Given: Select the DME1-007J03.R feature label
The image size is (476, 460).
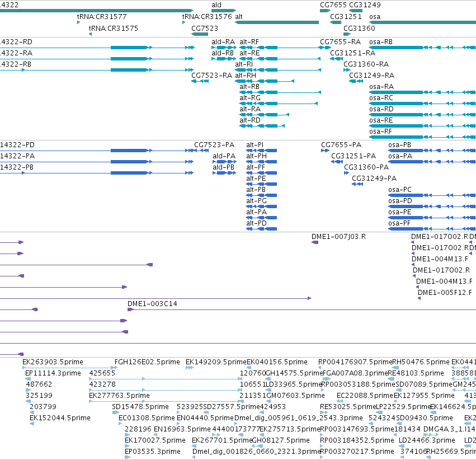Looking at the screenshot, I should [338, 237].
